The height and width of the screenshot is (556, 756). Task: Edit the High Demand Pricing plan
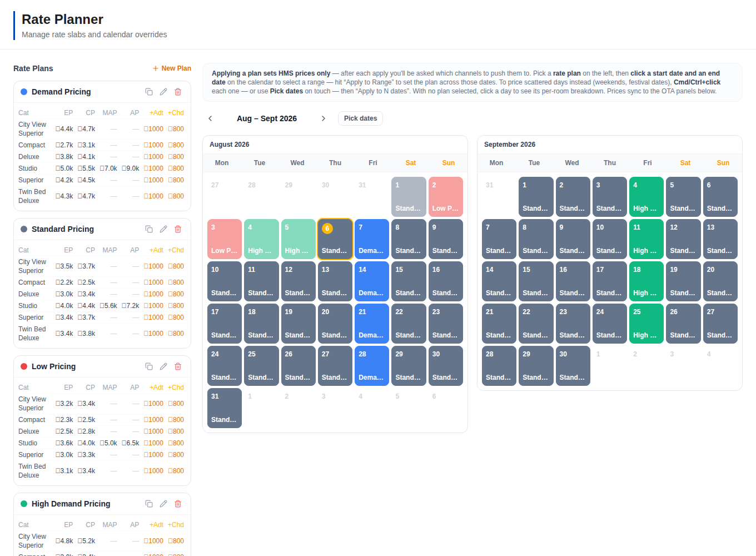point(163,504)
